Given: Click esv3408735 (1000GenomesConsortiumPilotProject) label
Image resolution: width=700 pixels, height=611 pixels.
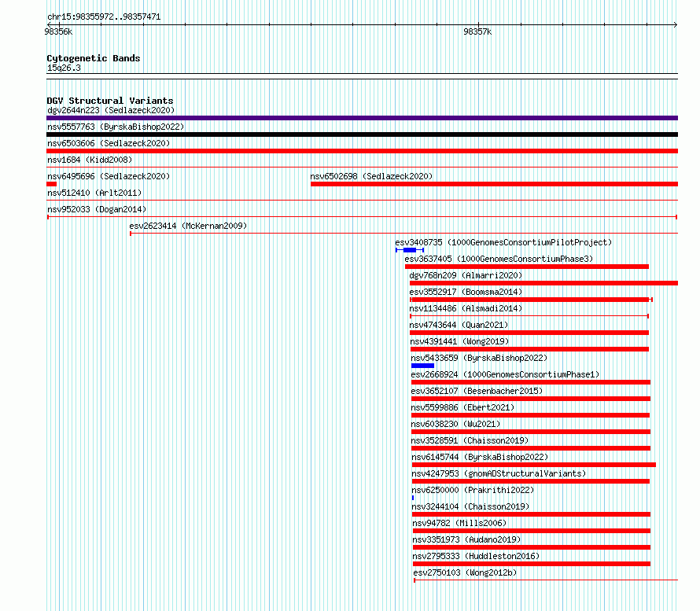Looking at the screenshot, I should pos(503,242).
